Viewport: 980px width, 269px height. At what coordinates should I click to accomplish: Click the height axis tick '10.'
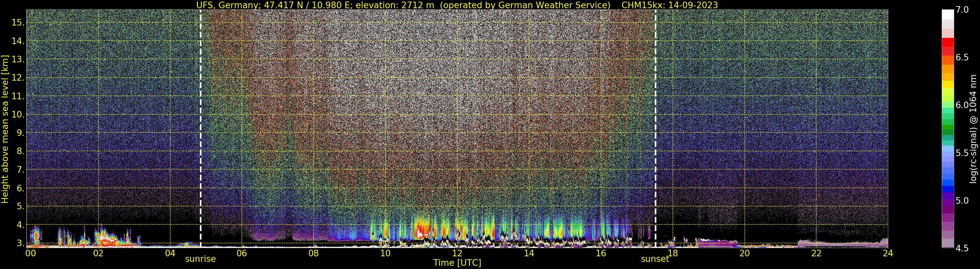[x=18, y=115]
